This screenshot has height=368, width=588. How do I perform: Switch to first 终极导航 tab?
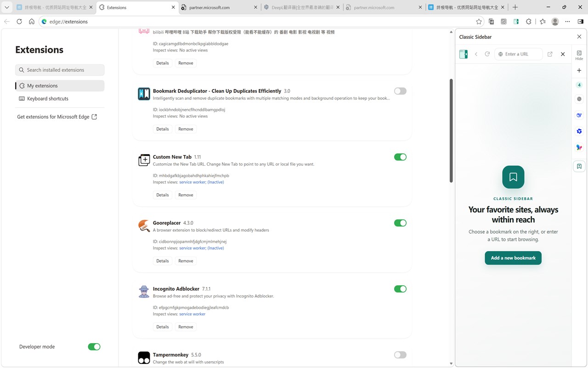click(54, 7)
